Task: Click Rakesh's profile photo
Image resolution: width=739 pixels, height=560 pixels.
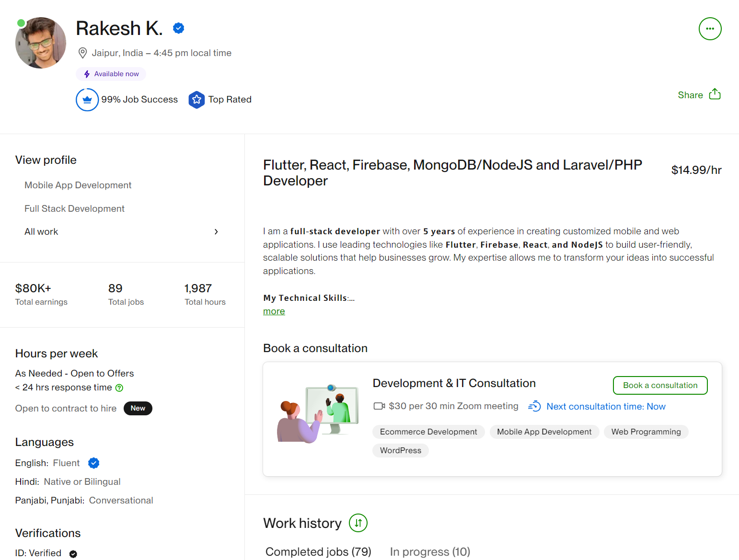Action: pyautogui.click(x=41, y=43)
